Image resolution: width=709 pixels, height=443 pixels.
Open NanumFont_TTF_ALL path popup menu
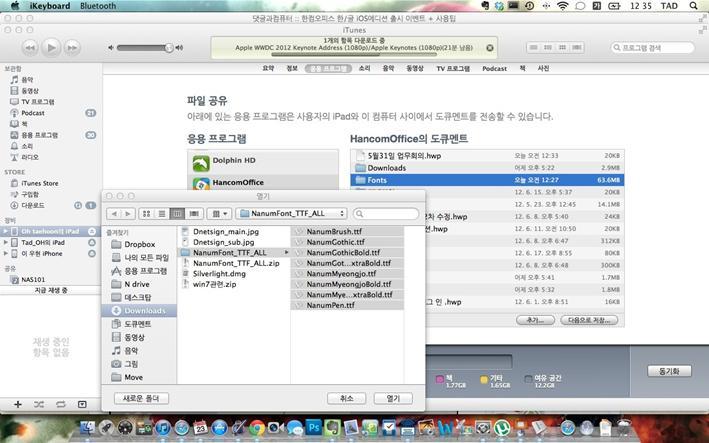(x=292, y=213)
